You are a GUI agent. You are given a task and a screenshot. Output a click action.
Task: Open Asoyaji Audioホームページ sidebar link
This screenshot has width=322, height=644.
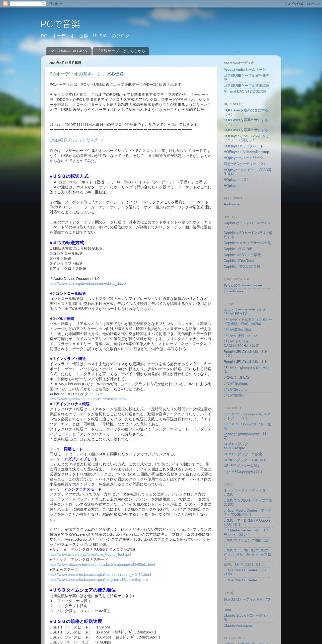[x=245, y=70]
